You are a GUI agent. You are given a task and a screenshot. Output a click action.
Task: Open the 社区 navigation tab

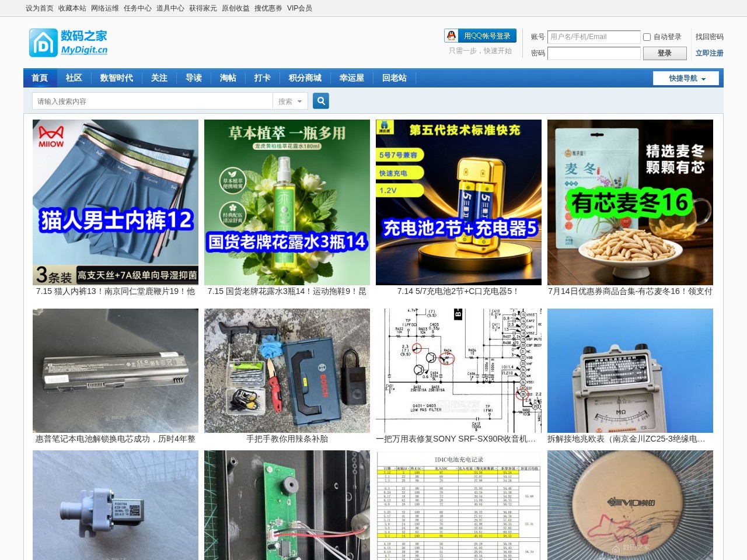point(74,78)
